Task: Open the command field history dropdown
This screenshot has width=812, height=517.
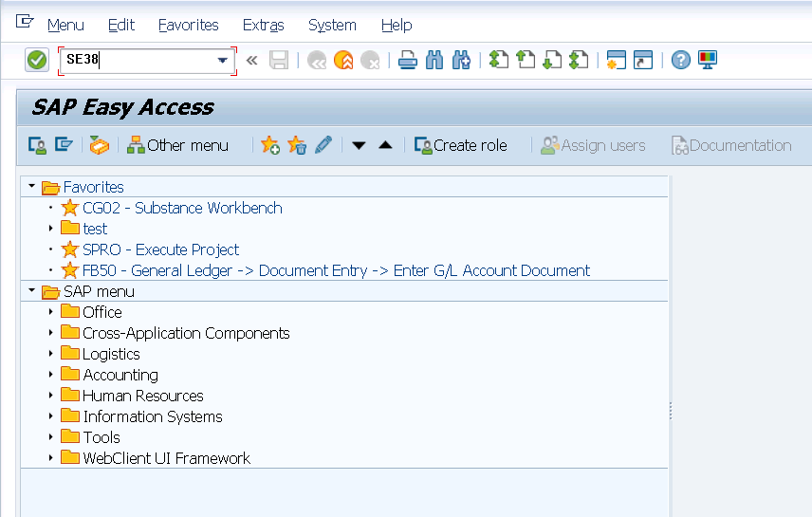Action: pos(223,60)
